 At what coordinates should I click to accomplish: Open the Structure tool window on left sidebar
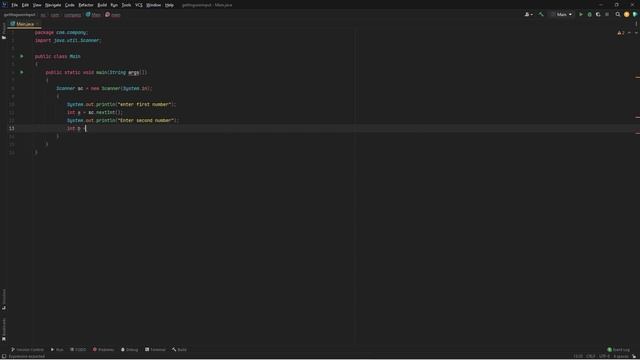coord(4,299)
